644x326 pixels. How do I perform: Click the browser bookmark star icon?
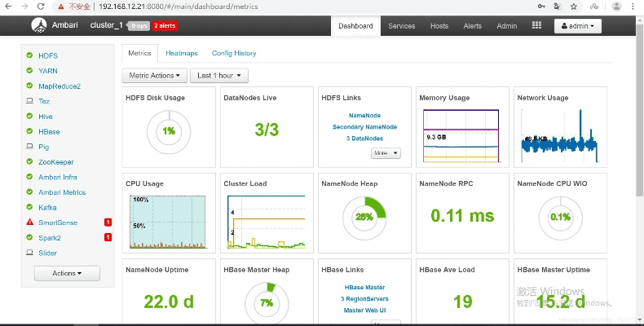tap(572, 7)
